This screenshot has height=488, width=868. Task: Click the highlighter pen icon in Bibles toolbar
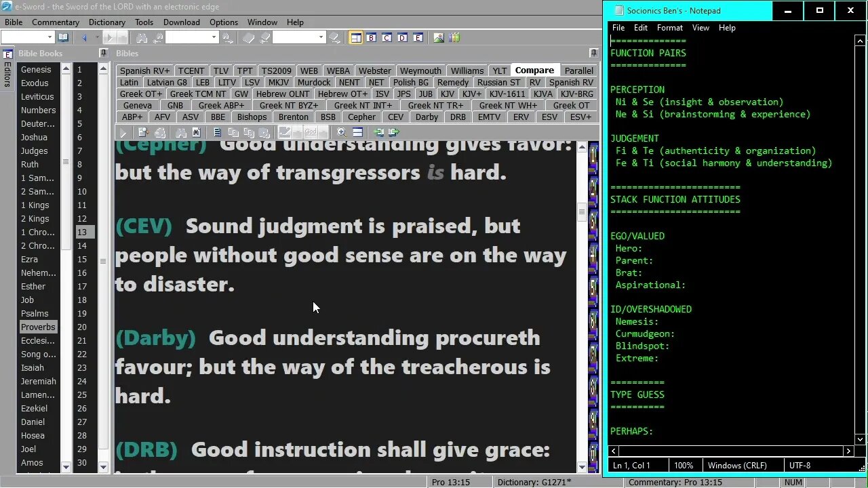tap(284, 132)
